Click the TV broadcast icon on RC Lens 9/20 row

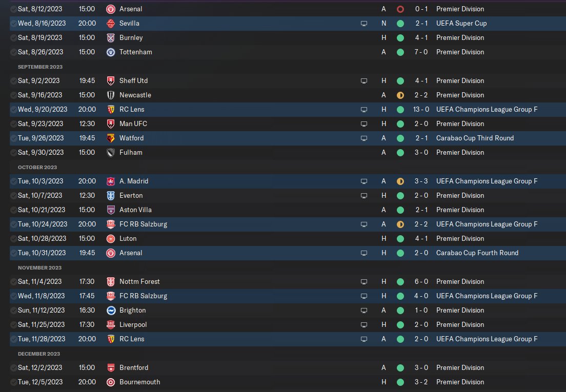tap(364, 110)
